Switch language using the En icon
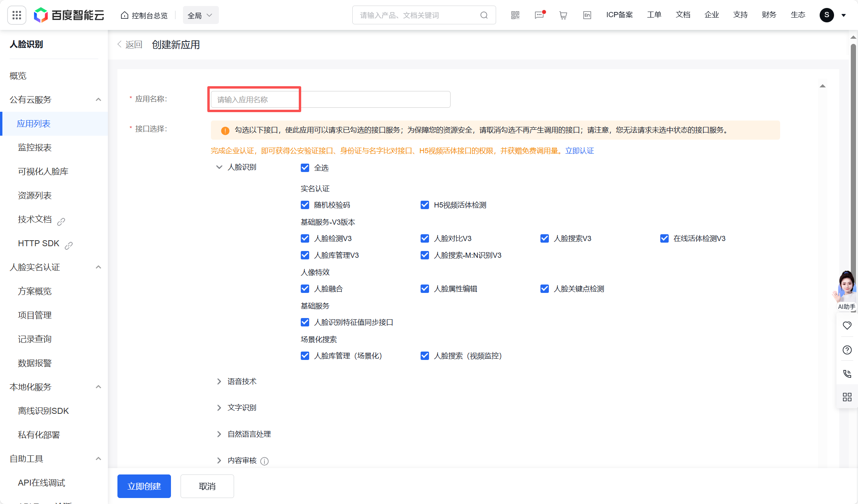Screen dimensions: 858x504 587,15
